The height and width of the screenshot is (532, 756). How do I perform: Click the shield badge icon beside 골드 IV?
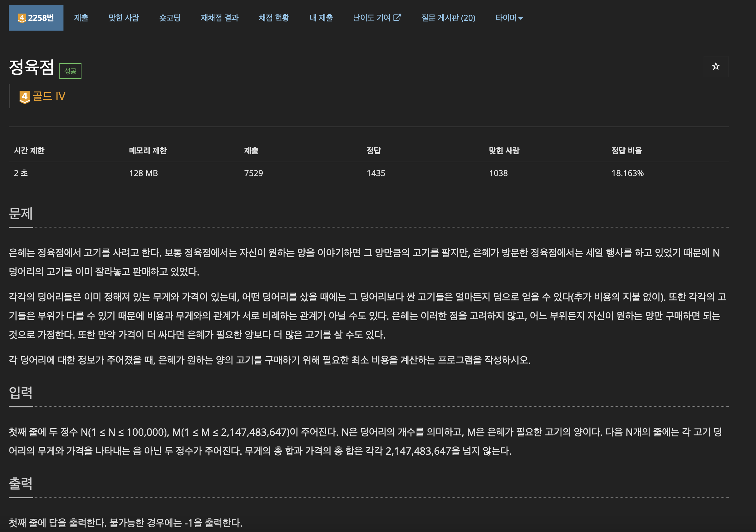click(24, 97)
